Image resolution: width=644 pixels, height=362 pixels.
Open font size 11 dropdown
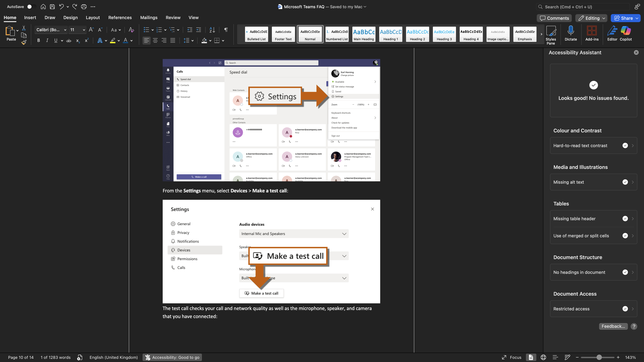point(84,30)
